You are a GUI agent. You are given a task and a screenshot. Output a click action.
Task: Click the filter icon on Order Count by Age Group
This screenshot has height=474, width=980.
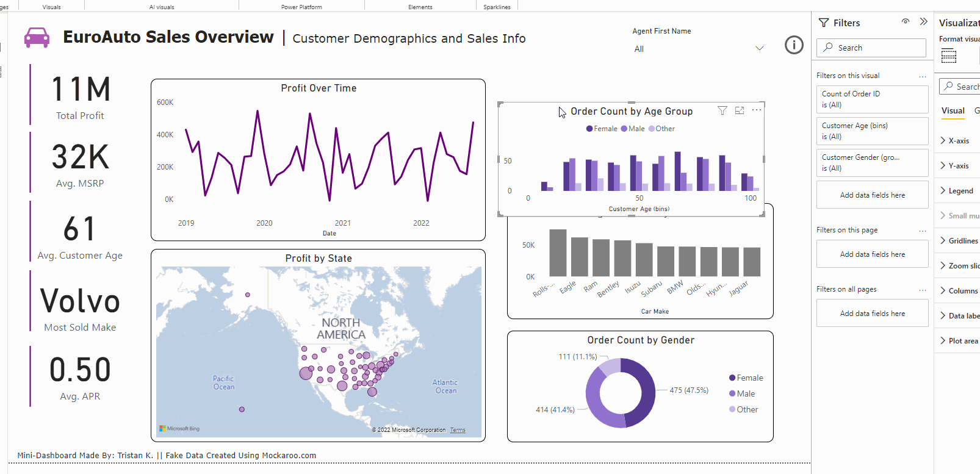[722, 110]
